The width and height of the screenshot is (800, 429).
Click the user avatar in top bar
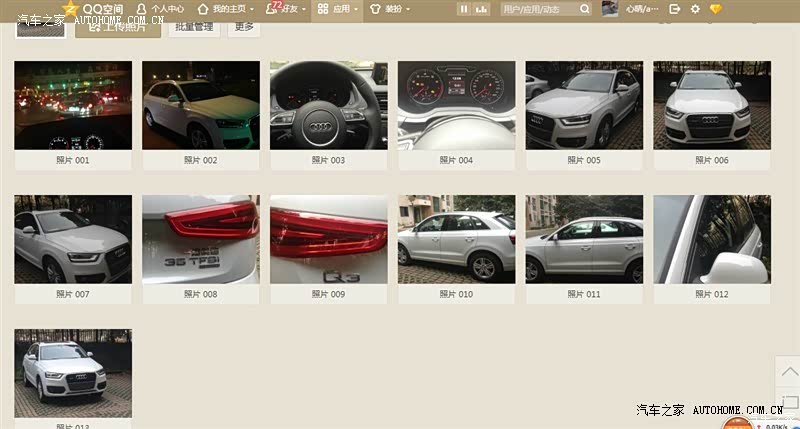tap(609, 9)
